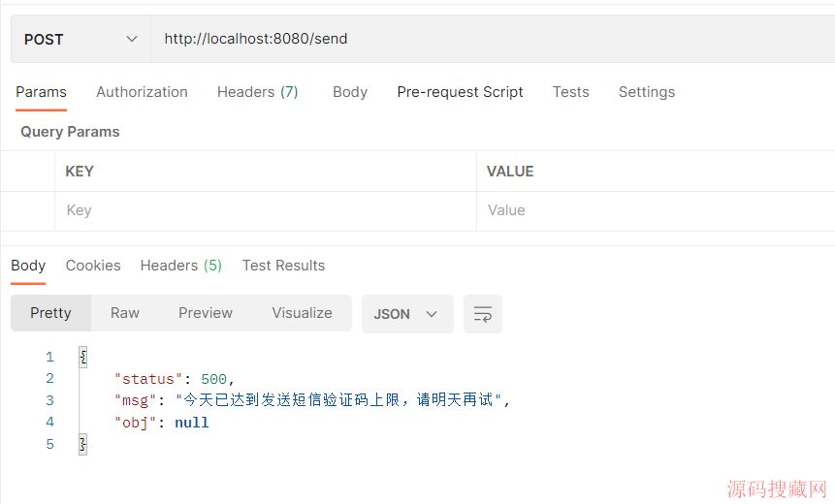Image resolution: width=835 pixels, height=504 pixels.
Task: Open the Authorization tab
Action: [x=142, y=92]
